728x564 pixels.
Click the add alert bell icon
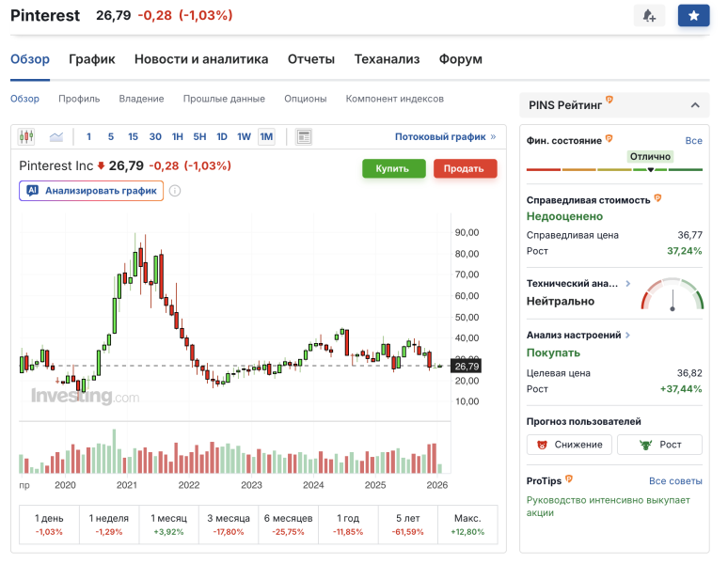(649, 16)
